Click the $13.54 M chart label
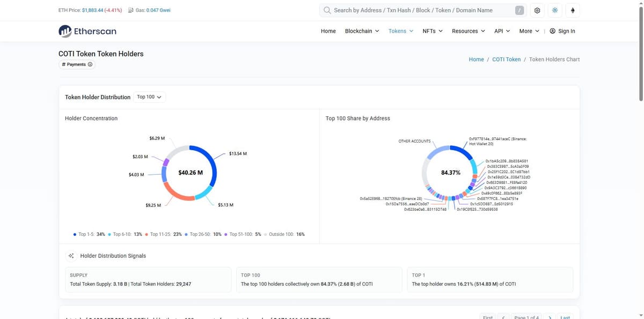644x319 pixels. tap(238, 154)
